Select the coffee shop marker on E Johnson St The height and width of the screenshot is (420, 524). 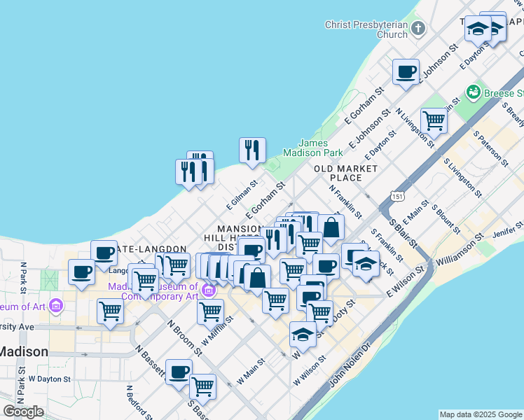[406, 72]
